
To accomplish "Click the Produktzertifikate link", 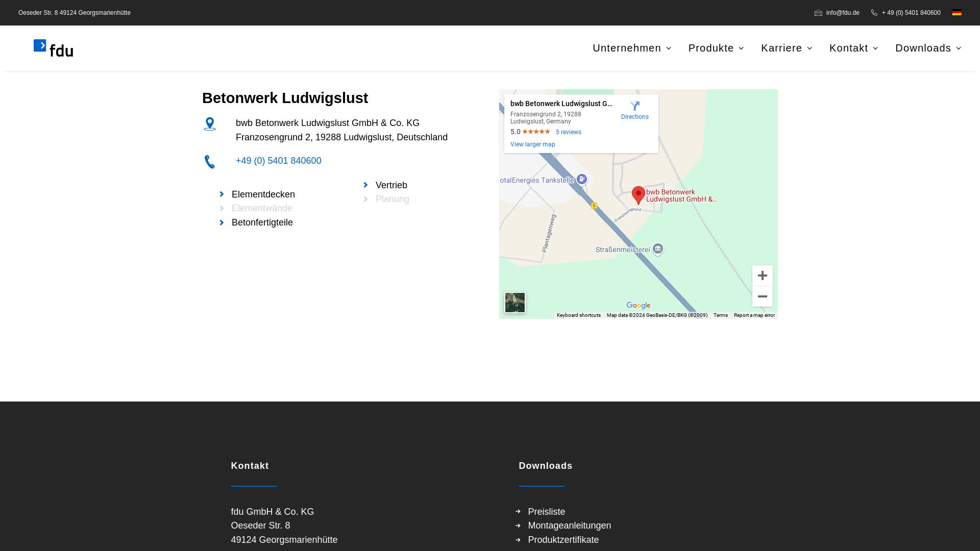I will pyautogui.click(x=563, y=540).
